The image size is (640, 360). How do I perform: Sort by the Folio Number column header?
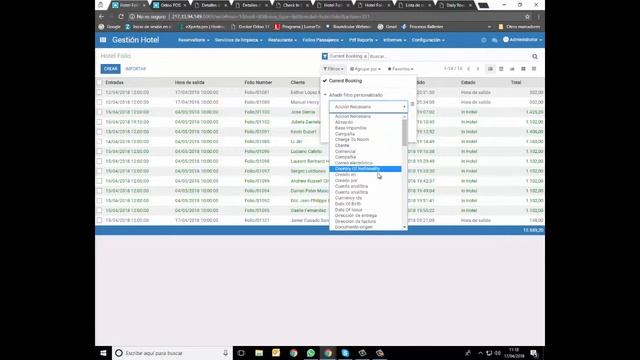point(258,82)
